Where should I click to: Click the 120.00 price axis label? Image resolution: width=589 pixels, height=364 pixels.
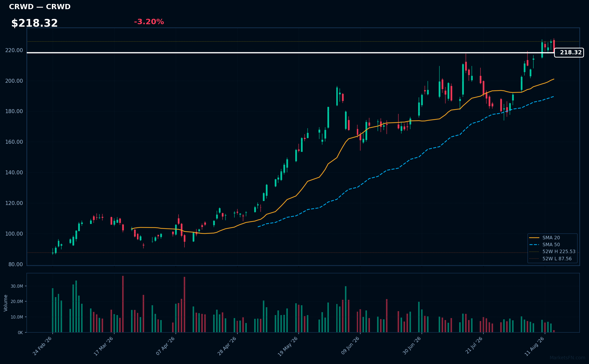(14, 203)
